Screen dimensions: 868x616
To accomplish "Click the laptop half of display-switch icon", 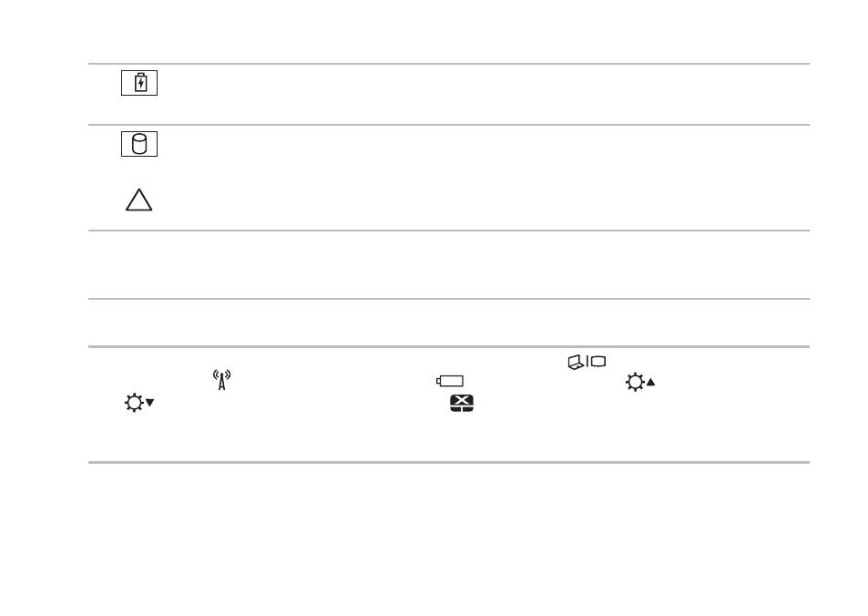I will [577, 363].
